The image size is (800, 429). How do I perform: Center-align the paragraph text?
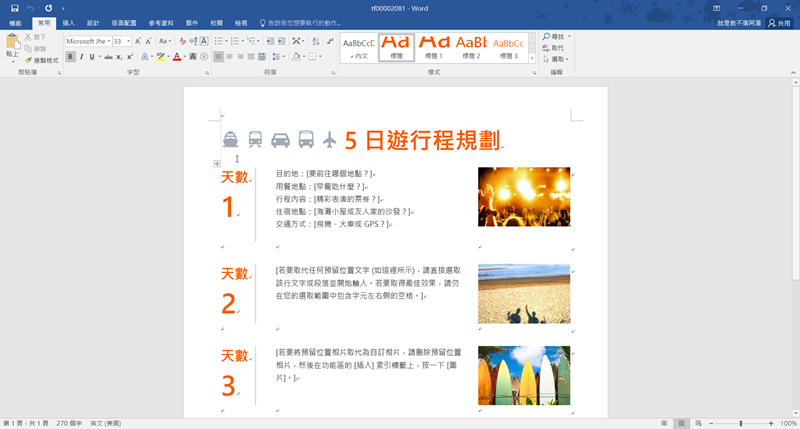click(231, 57)
